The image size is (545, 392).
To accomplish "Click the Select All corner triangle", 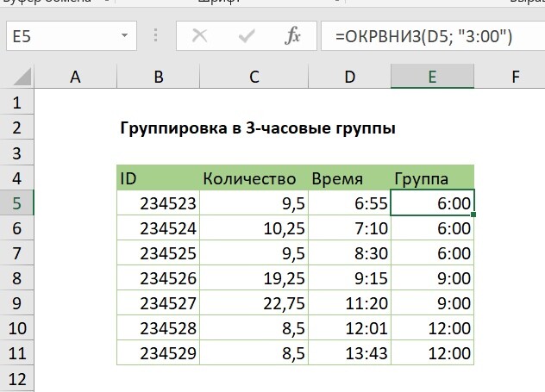I will pyautogui.click(x=22, y=77).
